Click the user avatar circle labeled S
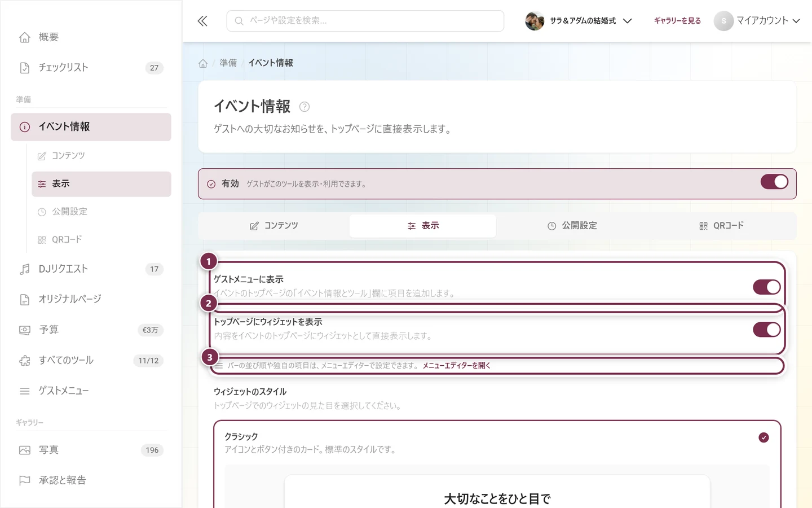This screenshot has height=508, width=812. tap(723, 21)
